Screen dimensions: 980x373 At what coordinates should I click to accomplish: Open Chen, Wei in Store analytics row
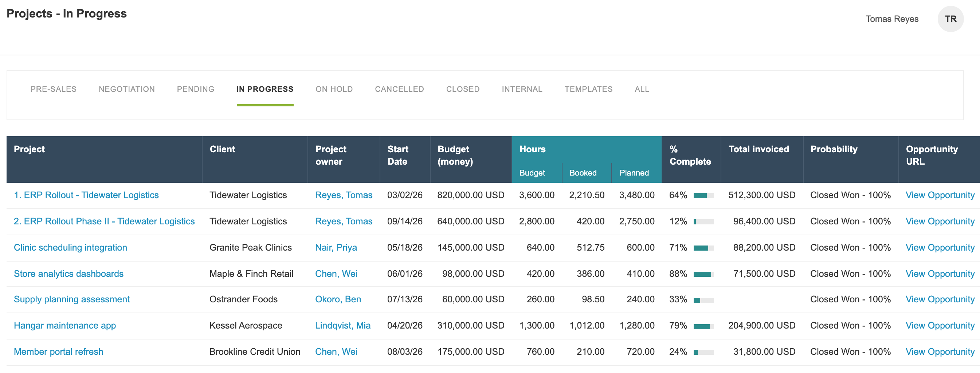(336, 274)
